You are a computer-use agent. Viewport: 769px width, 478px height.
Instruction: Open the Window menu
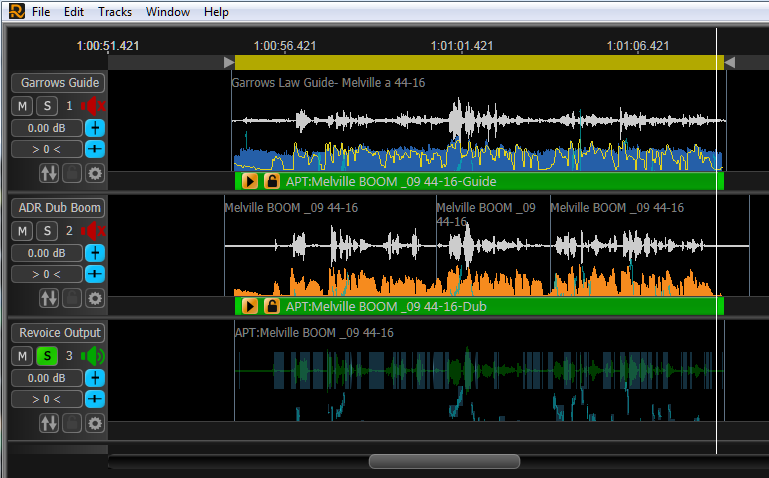(x=166, y=12)
